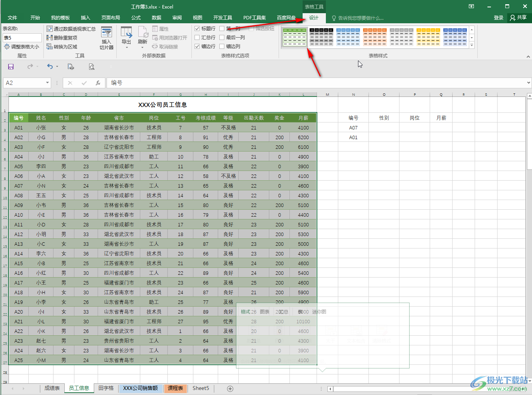This screenshot has width=532, height=395.
Task: Click the insert function fx icon
Action: pos(98,83)
